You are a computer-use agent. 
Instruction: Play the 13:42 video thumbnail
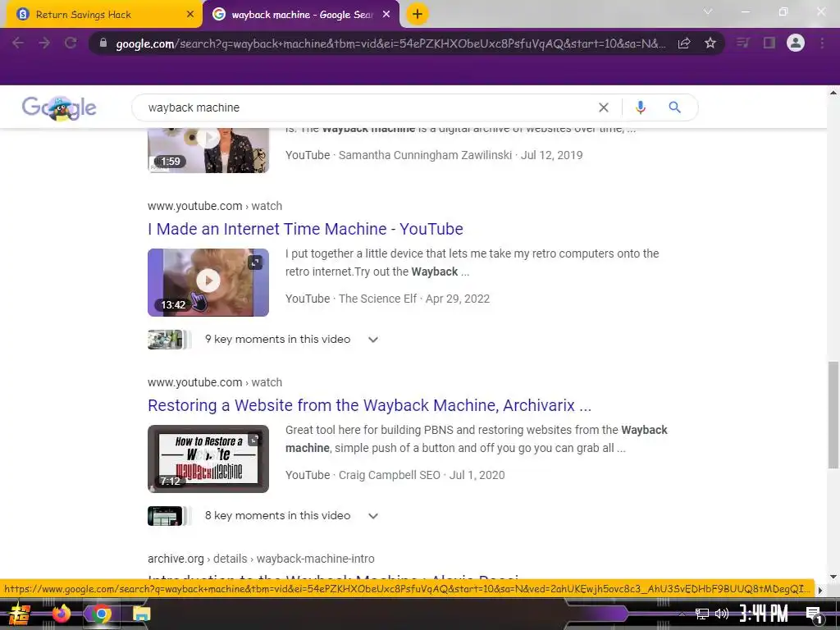208,282
